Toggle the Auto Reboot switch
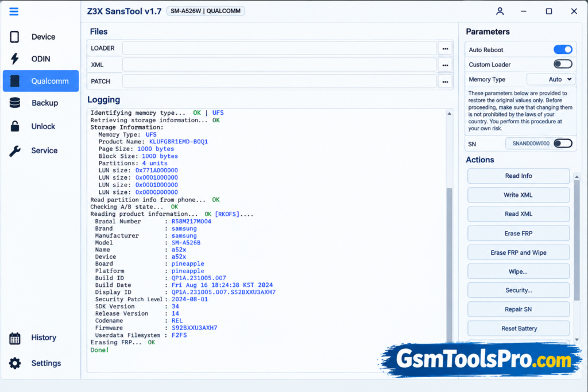The width and height of the screenshot is (588, 392). tap(563, 49)
